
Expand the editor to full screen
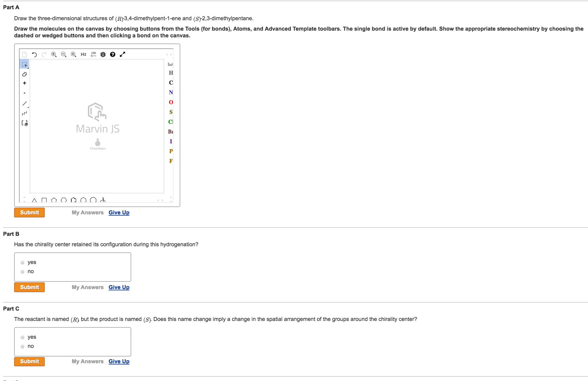pyautogui.click(x=122, y=55)
